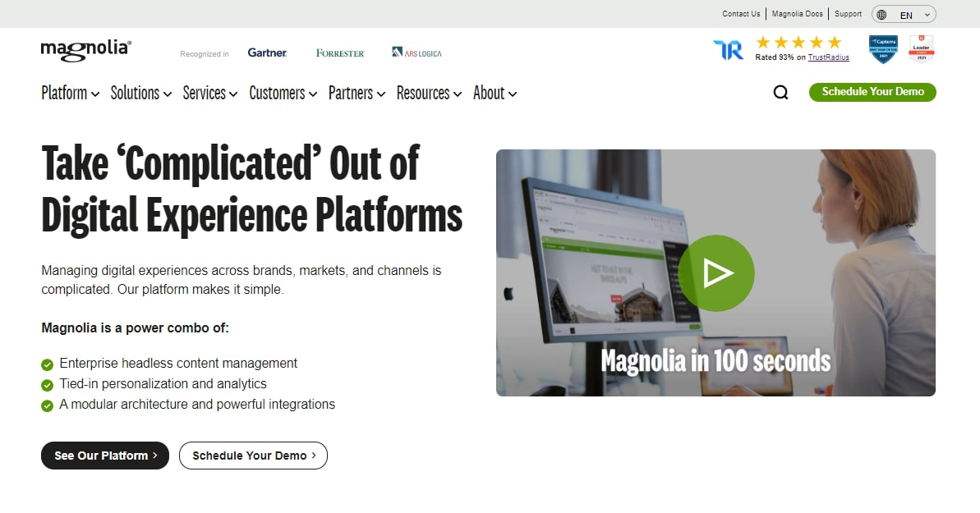This screenshot has width=980, height=513.
Task: Click the Capterra badge
Action: coord(883,49)
